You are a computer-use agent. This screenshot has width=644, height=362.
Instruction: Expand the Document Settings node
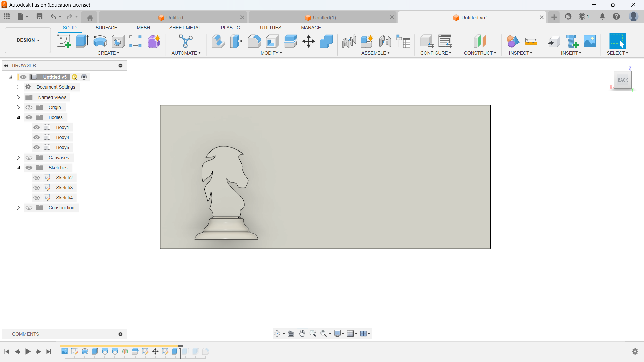pyautogui.click(x=18, y=87)
